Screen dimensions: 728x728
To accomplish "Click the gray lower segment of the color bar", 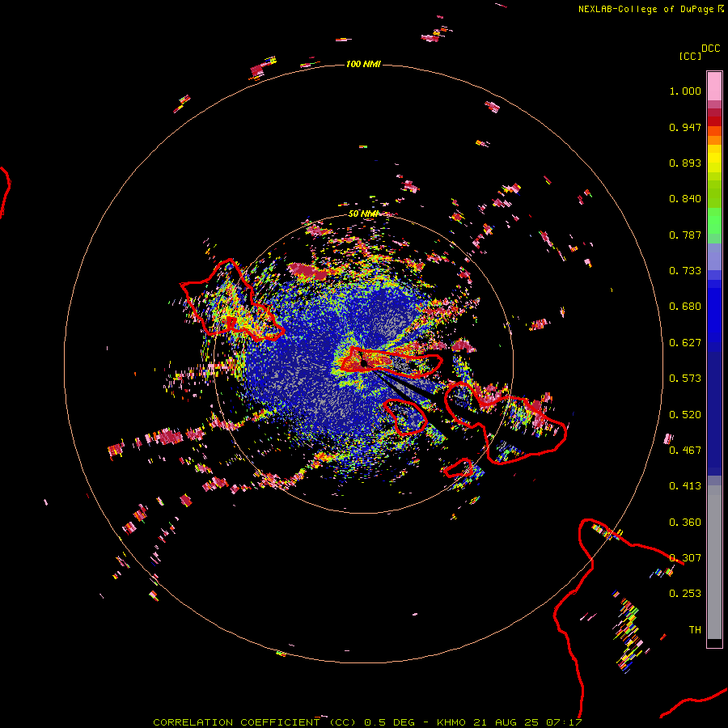I will (x=714, y=562).
